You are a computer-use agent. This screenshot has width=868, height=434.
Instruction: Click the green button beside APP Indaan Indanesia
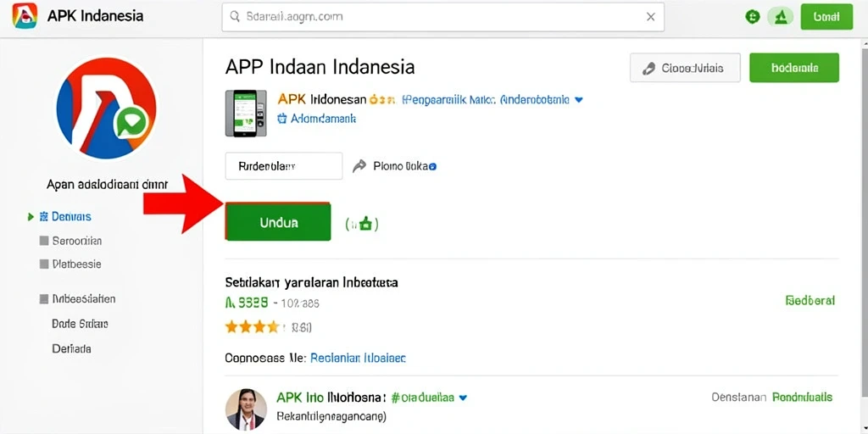(x=793, y=68)
